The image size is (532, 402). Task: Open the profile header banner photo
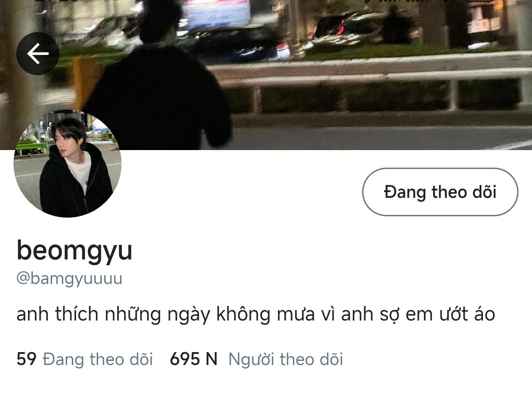[x=266, y=75]
